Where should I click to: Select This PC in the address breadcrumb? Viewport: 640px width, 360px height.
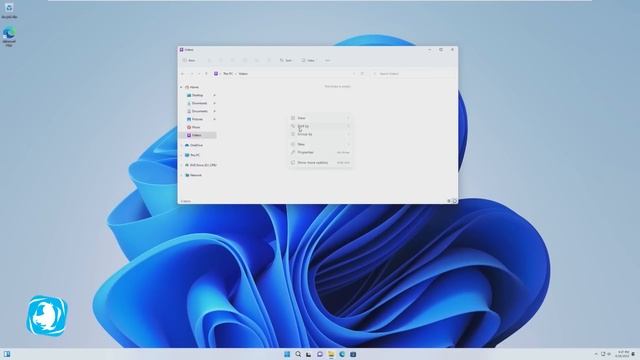point(228,74)
